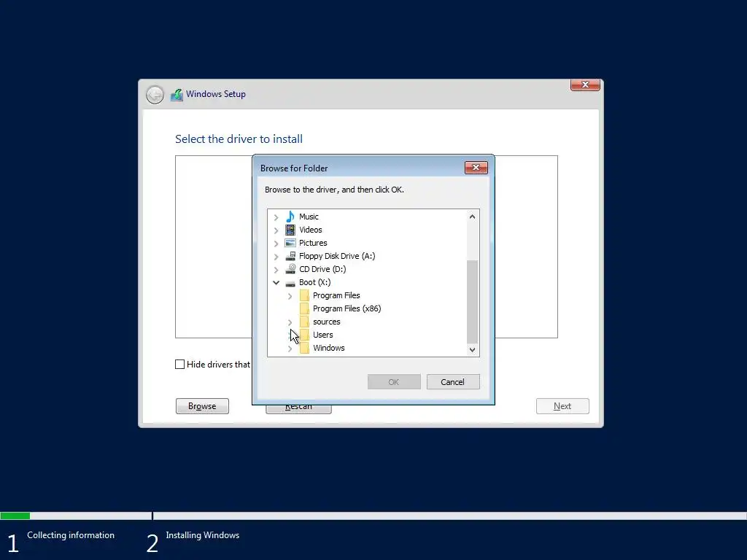Click the back arrow in Windows Setup
The width and height of the screenshot is (747, 560).
click(155, 95)
